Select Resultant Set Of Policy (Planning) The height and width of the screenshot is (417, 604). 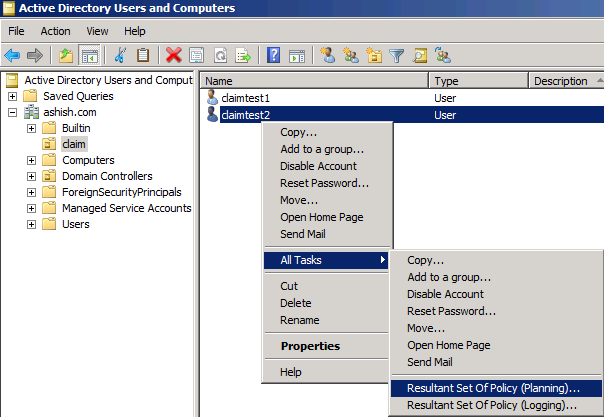496,388
